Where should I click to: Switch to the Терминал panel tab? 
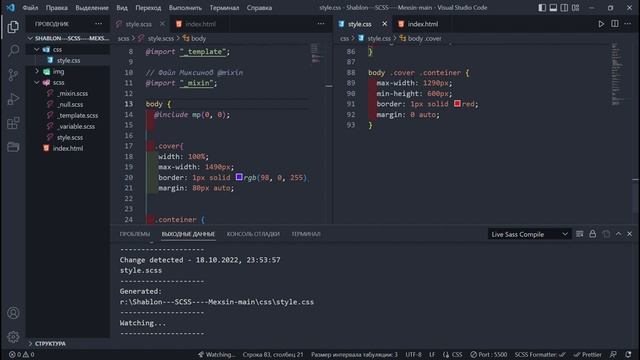[x=306, y=234]
